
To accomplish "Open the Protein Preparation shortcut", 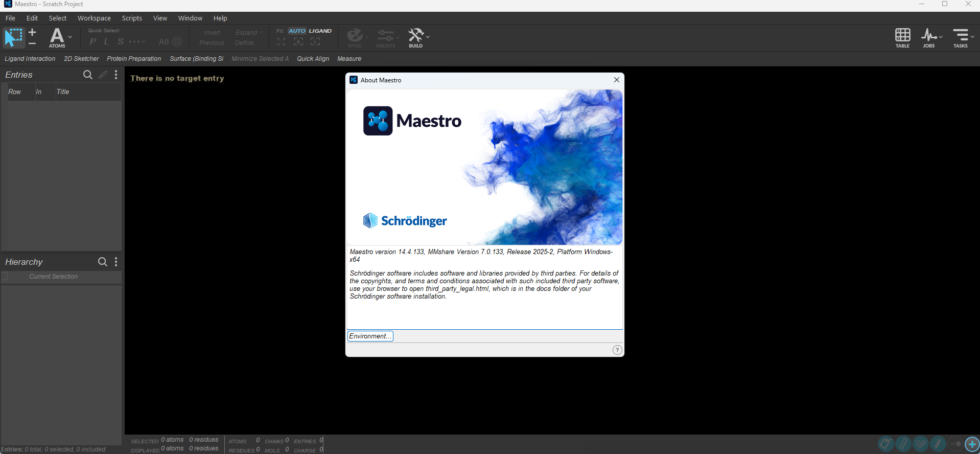I will (134, 59).
